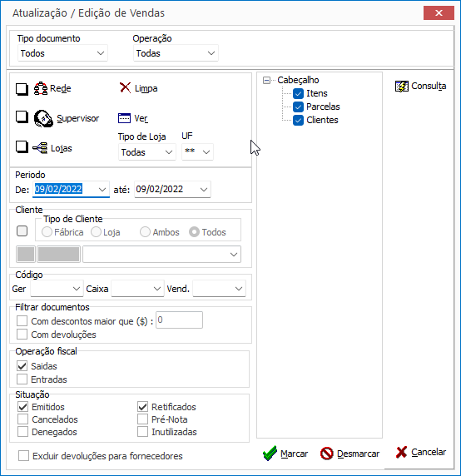Viewport: 461px width, 476px height.
Task: Click the Ver window icon
Action: [124, 118]
